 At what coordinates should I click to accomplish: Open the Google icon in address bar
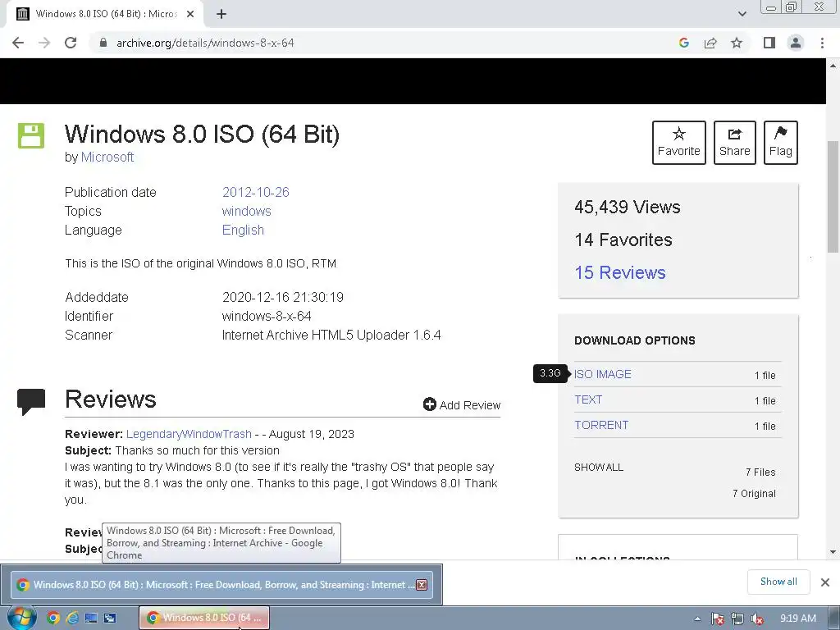click(x=683, y=43)
